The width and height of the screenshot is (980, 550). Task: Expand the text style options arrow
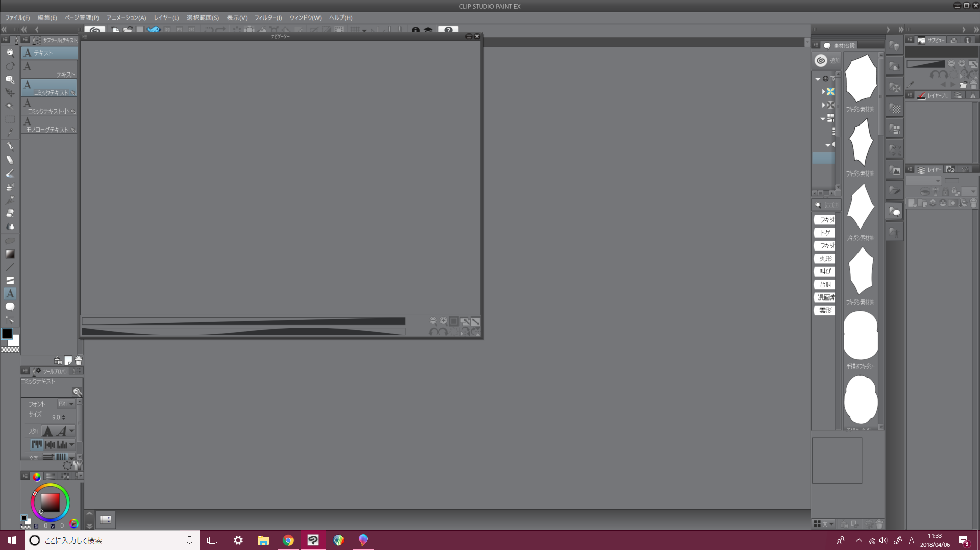tap(71, 431)
